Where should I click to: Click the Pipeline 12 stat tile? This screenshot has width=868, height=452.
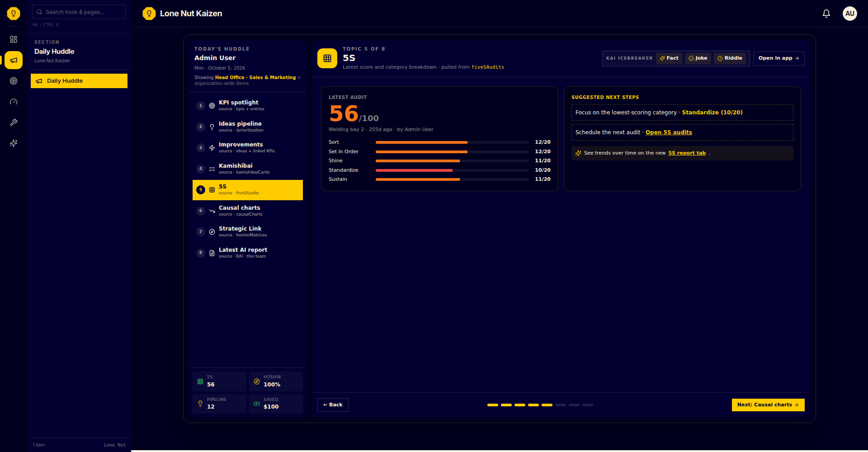[x=219, y=404]
